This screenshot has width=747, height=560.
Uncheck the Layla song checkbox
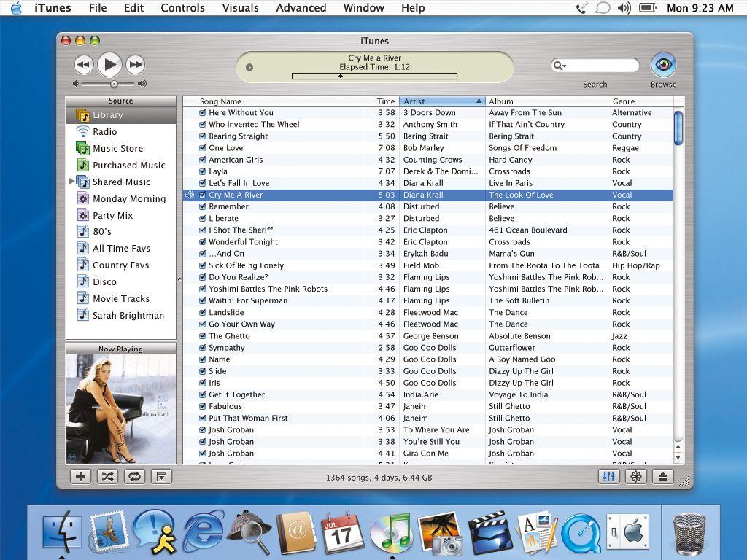(x=203, y=171)
